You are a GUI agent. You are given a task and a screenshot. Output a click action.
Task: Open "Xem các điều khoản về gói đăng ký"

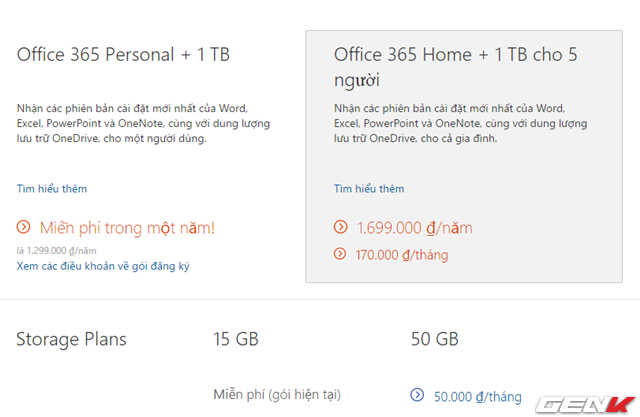[x=103, y=266]
